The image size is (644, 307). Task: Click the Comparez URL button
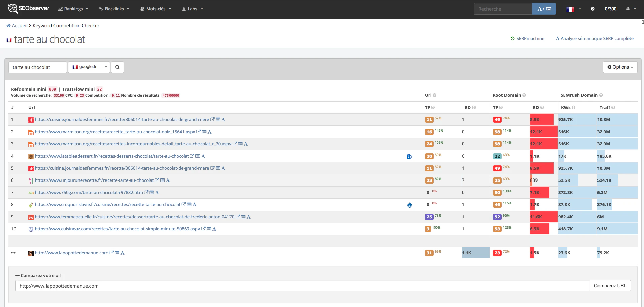610,286
